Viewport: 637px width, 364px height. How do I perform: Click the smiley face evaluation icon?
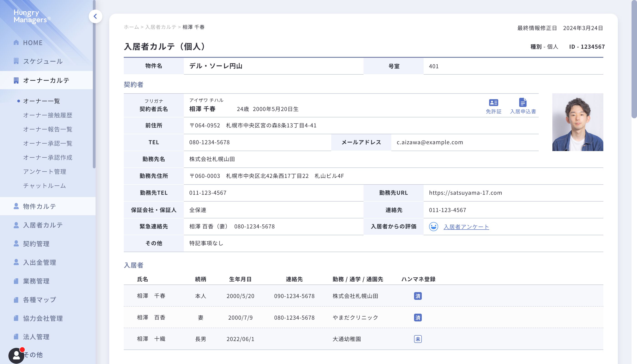(x=433, y=227)
